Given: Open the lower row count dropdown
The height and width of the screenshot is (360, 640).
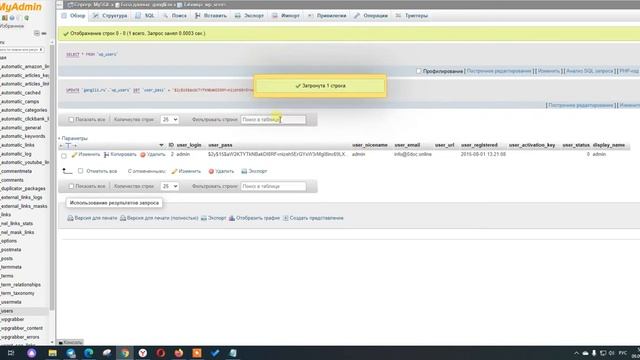Looking at the screenshot, I should point(169,186).
